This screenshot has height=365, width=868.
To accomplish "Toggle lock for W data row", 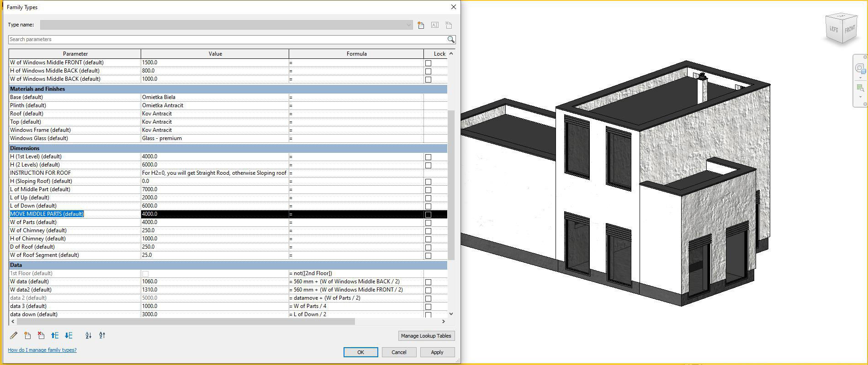I will coord(428,282).
